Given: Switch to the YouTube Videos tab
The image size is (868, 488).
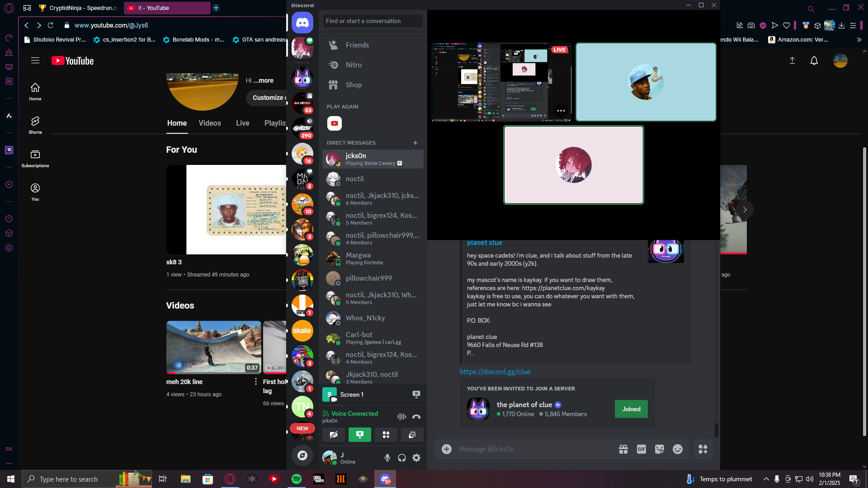Looking at the screenshot, I should [x=210, y=123].
